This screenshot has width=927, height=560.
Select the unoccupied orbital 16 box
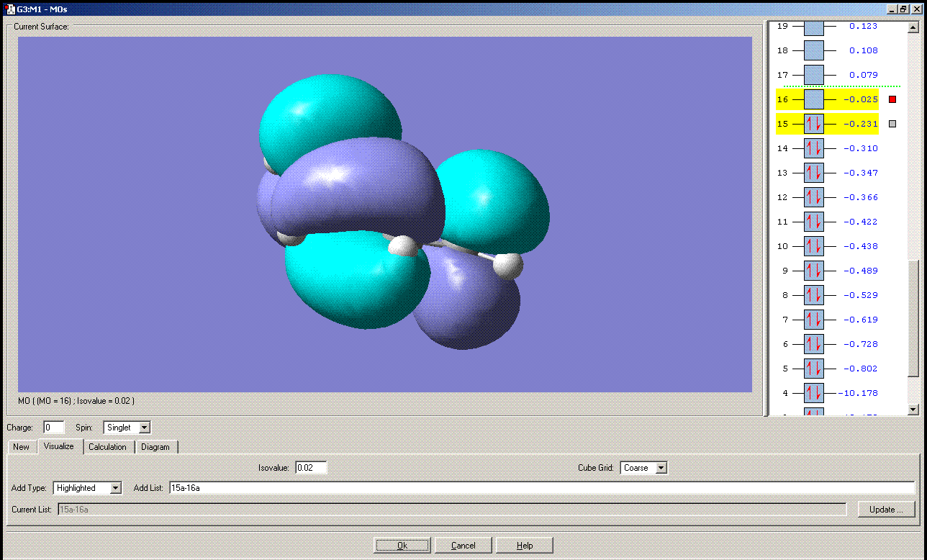pyautogui.click(x=813, y=99)
